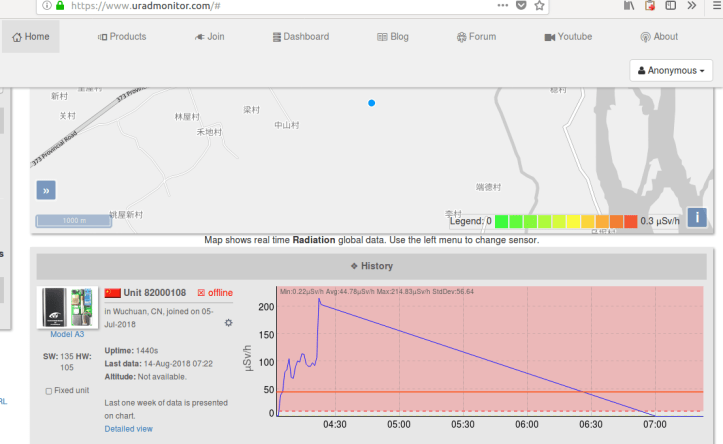Open unit settings gear icon
The height and width of the screenshot is (444, 723).
228,323
